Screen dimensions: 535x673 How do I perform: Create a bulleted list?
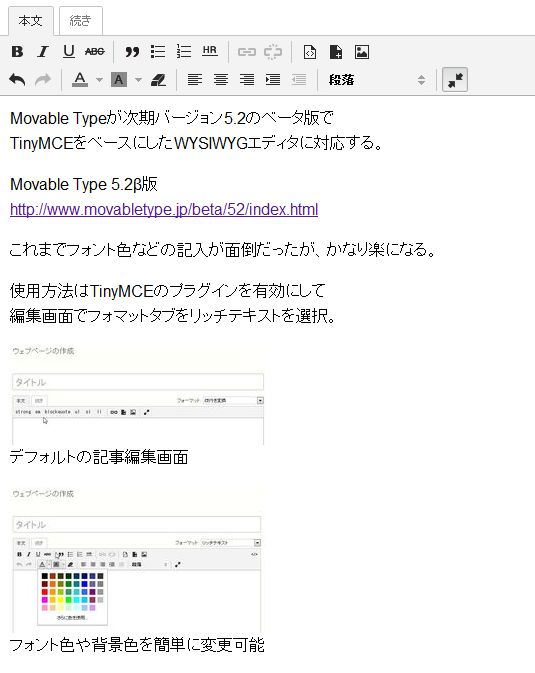(158, 52)
